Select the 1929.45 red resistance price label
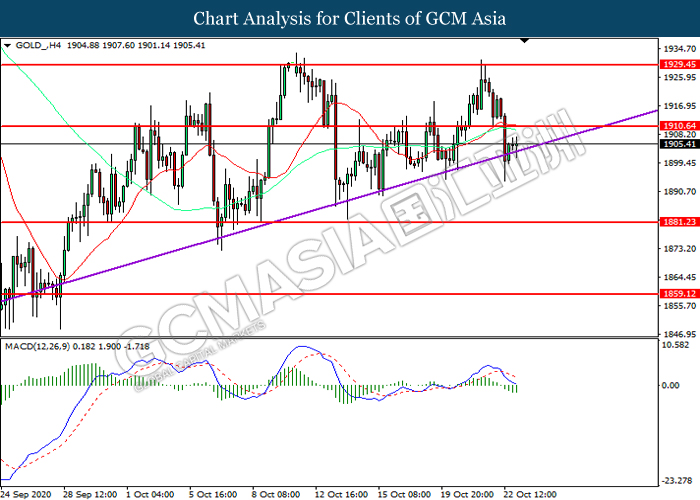This screenshot has height=500, width=700. [679, 65]
